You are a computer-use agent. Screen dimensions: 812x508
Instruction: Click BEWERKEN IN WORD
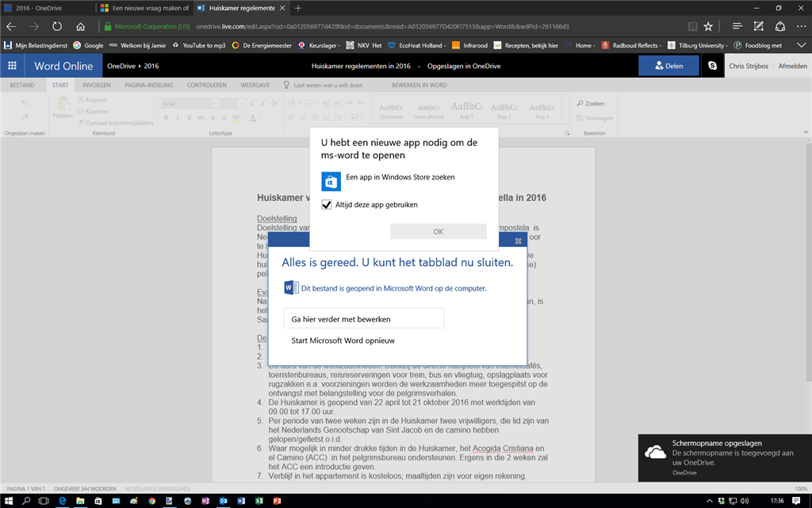coord(419,85)
